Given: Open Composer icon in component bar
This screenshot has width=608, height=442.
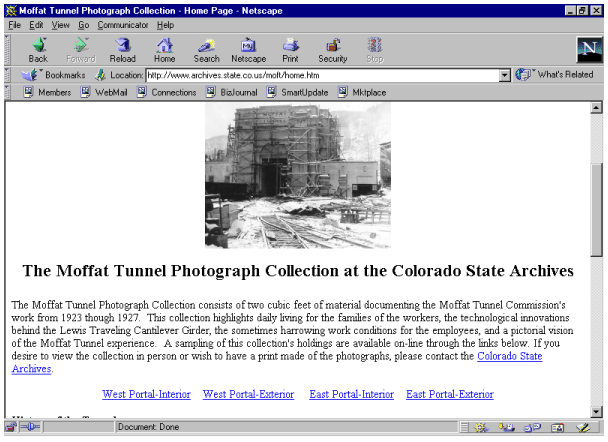Looking at the screenshot, I should click(x=583, y=427).
